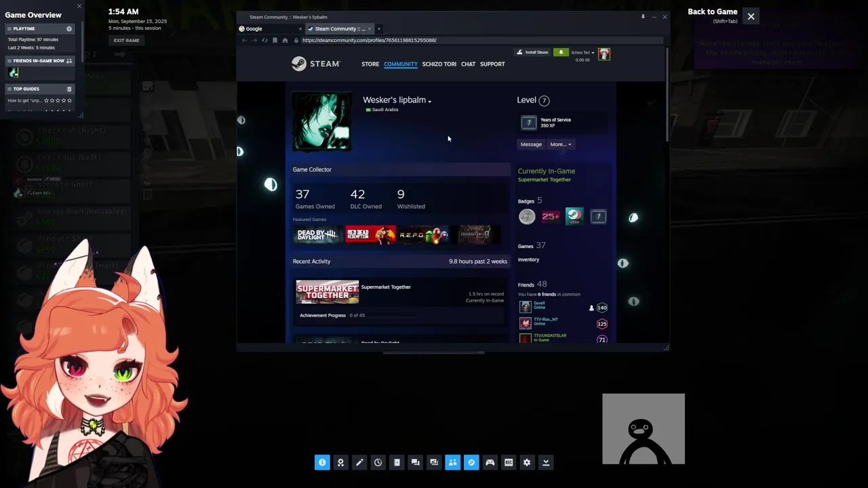Switch to the Google tab

click(271, 28)
